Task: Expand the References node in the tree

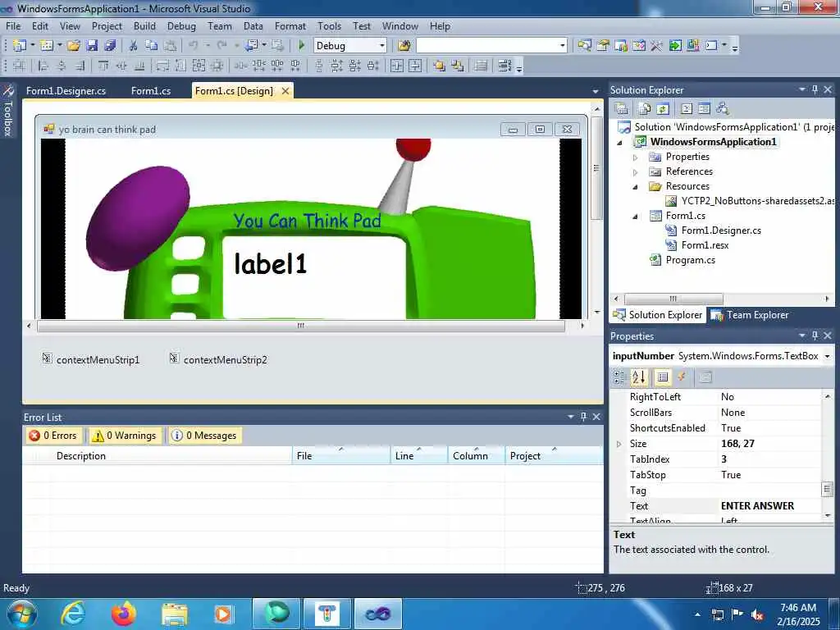Action: coord(636,172)
